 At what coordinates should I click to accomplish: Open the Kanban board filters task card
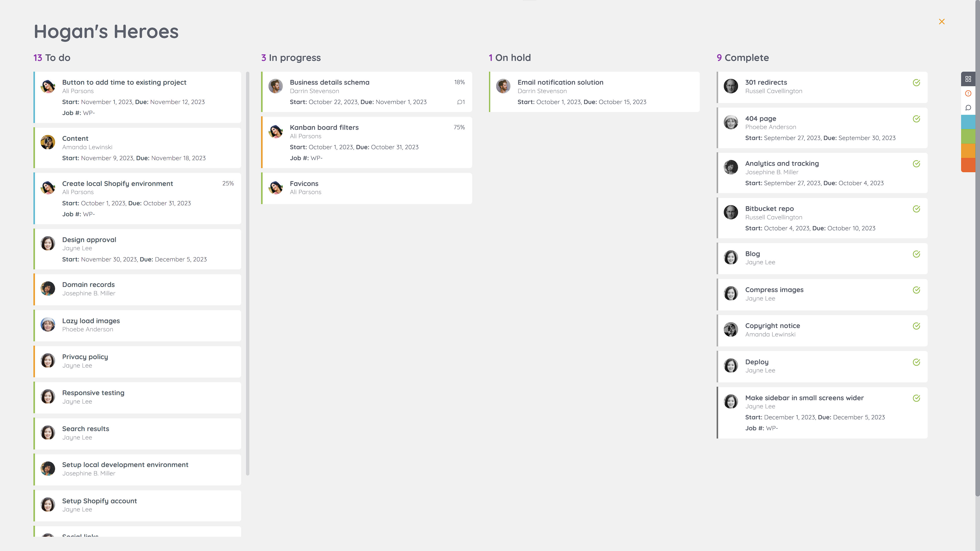[x=324, y=127]
